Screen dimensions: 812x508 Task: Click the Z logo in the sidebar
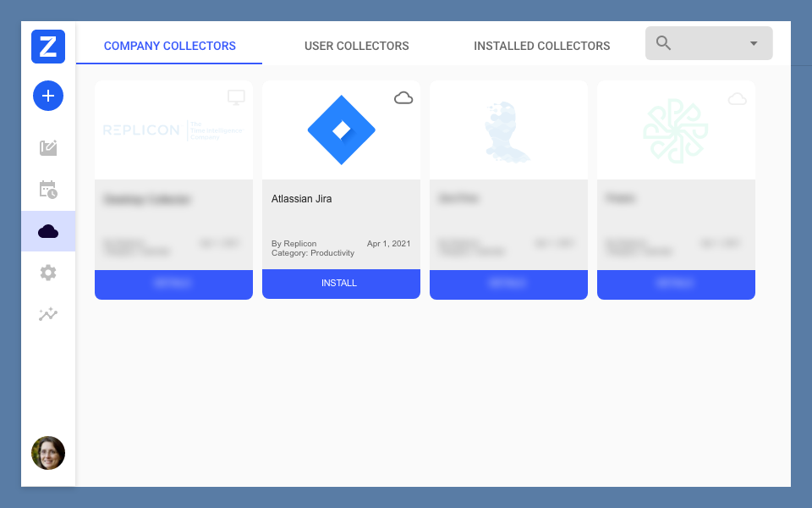coord(48,47)
